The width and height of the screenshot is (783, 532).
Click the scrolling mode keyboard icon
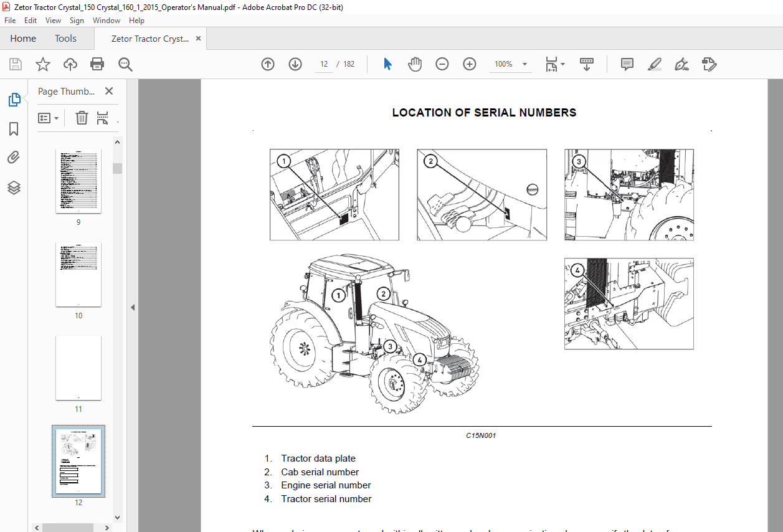tap(587, 64)
